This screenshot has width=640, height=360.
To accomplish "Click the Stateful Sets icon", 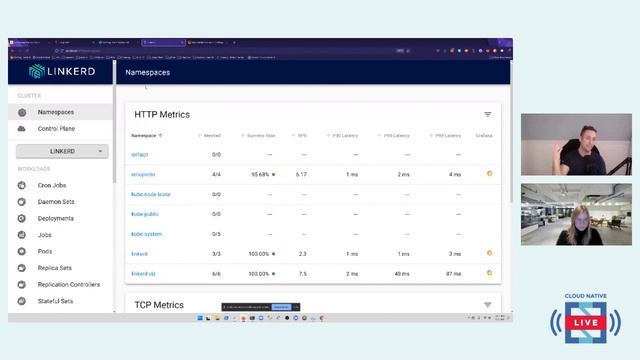I will 22,301.
